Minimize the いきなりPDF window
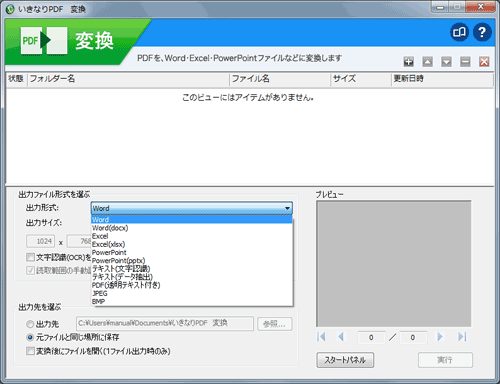Image resolution: width=500 pixels, height=384 pixels. tap(440, 7)
